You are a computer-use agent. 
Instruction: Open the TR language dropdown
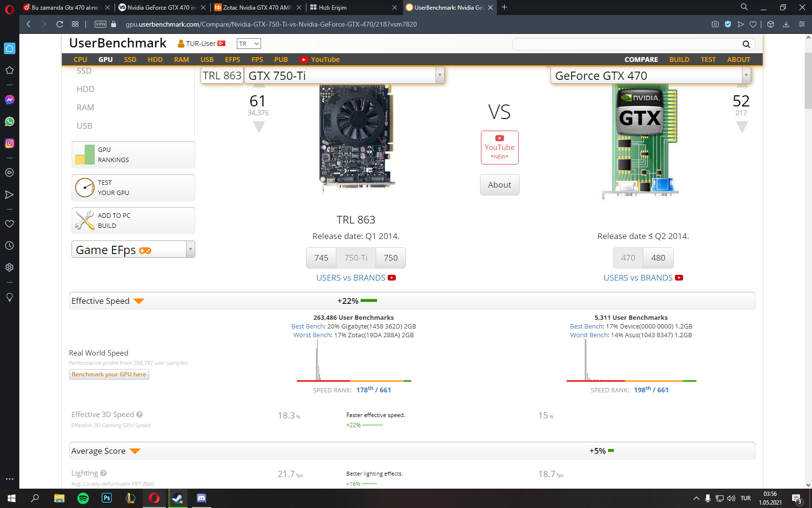249,44
